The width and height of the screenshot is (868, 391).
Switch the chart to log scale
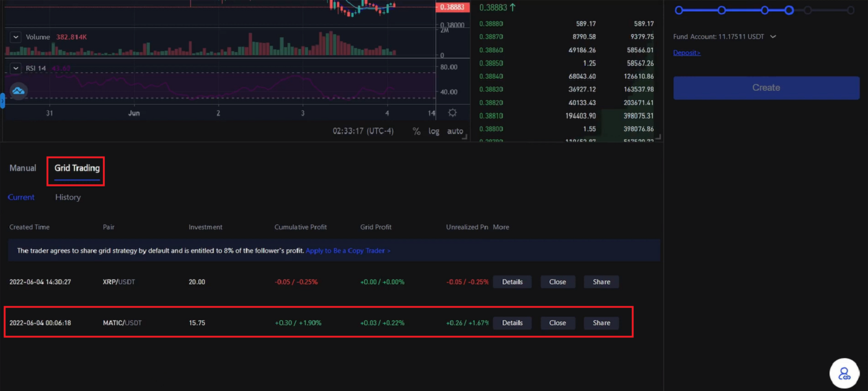(433, 131)
